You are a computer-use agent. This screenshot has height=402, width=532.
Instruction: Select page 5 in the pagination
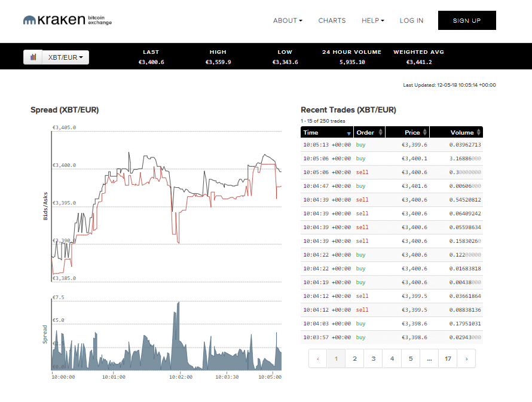(411, 359)
